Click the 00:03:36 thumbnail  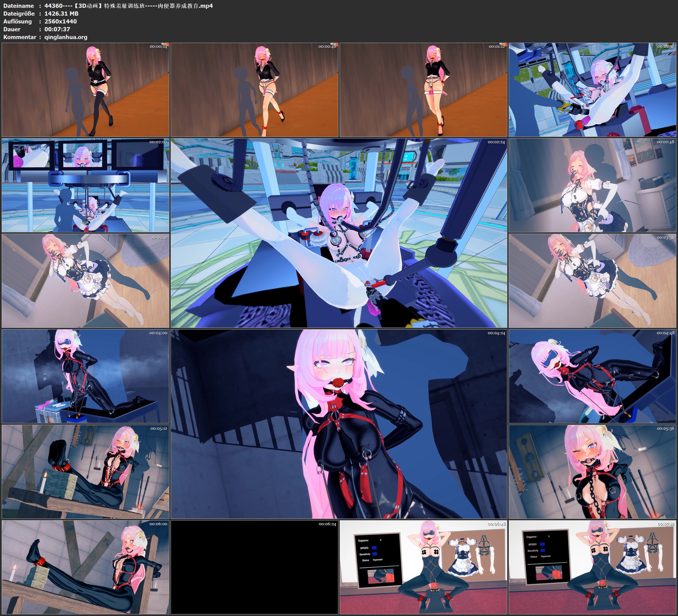tap(592, 281)
